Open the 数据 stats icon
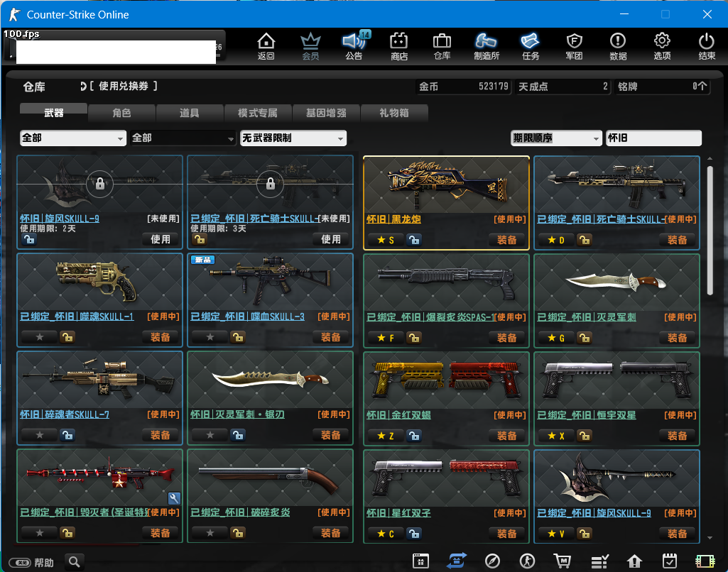 pos(618,46)
